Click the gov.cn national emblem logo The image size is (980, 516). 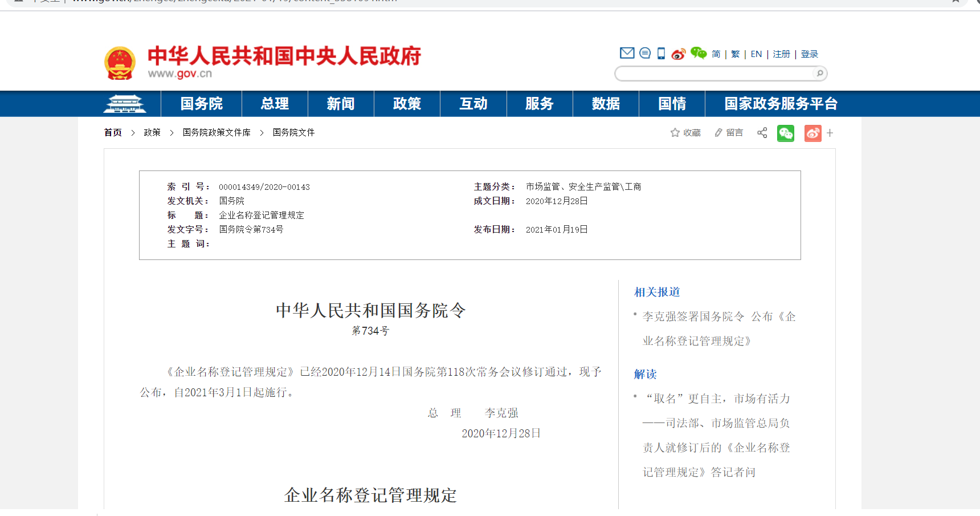[x=120, y=63]
